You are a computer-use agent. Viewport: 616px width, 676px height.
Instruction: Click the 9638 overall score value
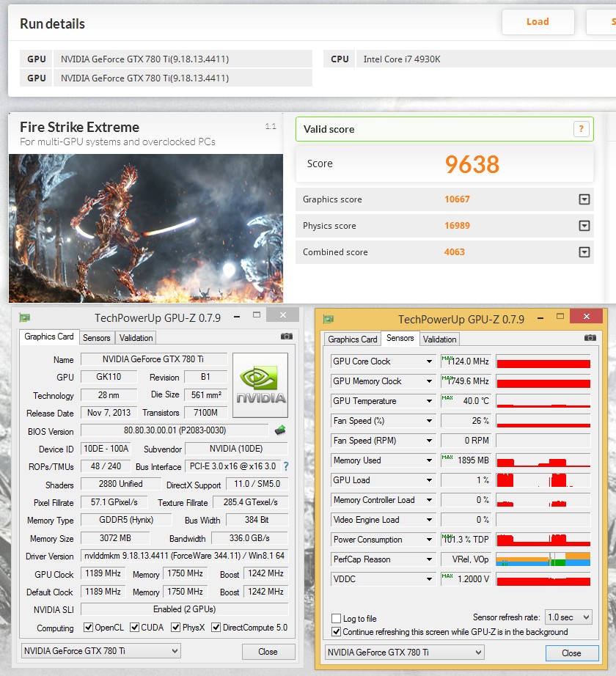click(472, 164)
